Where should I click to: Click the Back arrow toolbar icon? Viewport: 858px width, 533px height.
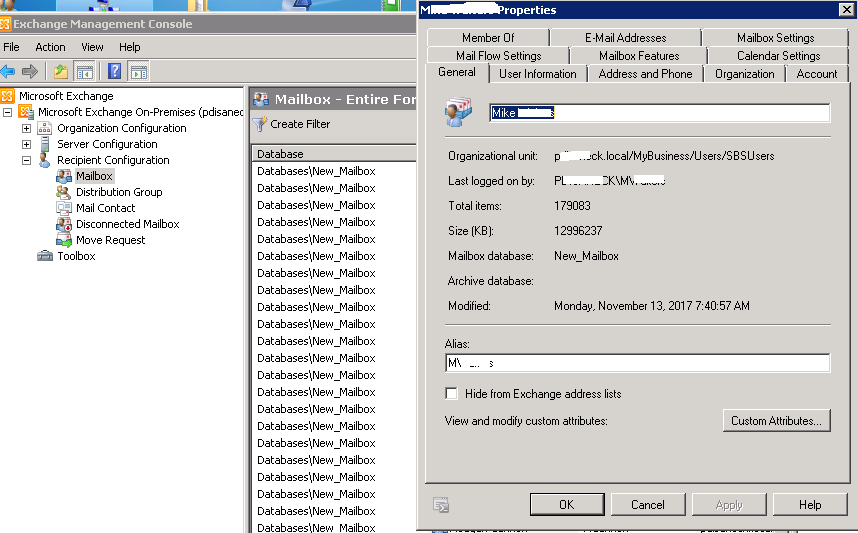(x=8, y=71)
